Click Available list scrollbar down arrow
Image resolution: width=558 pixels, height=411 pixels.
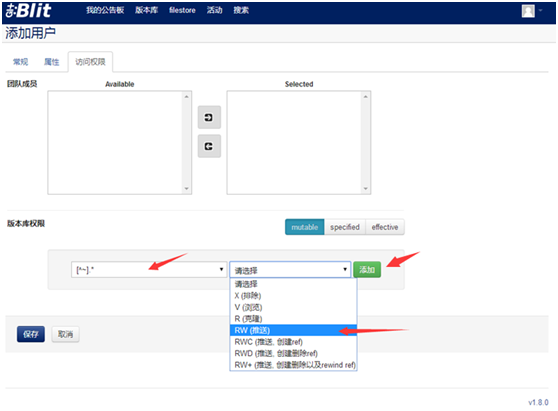(186, 189)
